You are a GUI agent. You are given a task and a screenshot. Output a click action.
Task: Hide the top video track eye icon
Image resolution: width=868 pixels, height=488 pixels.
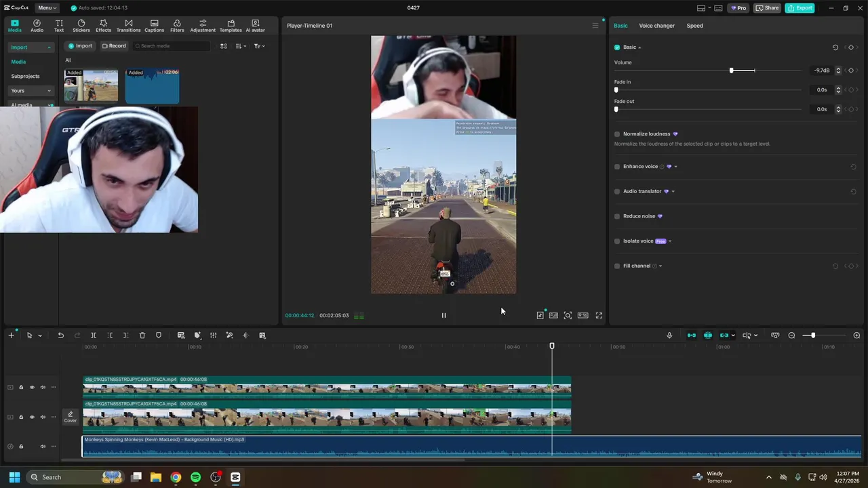tap(31, 388)
